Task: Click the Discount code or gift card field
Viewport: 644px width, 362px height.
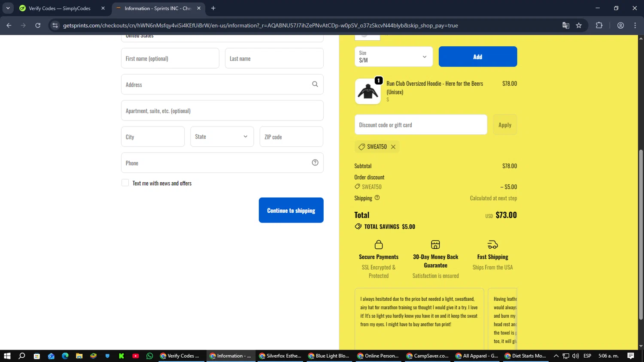Action: point(421,125)
